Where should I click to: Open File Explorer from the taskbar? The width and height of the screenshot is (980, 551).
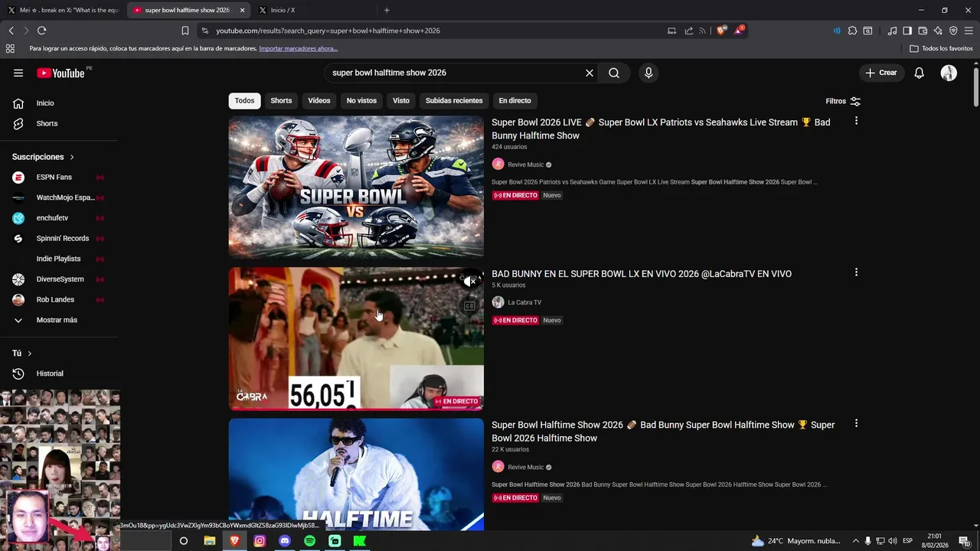(209, 541)
